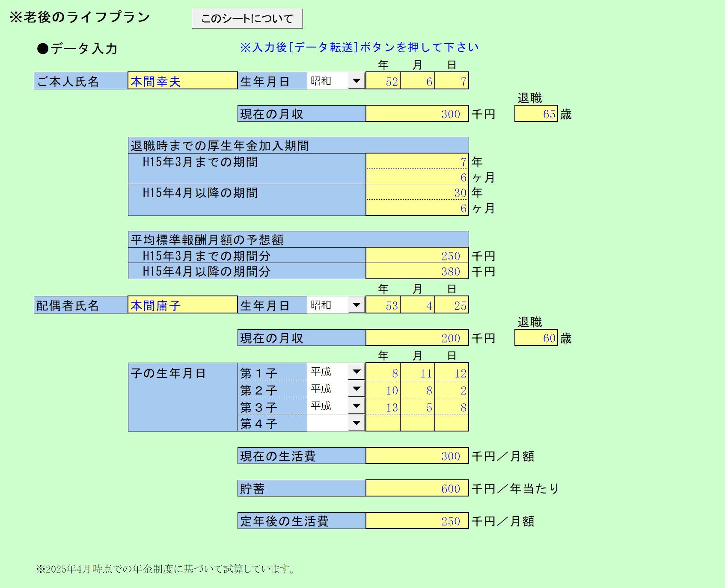
Task: Select H15年4月以降の期間 months cell 6
Action: tap(417, 208)
